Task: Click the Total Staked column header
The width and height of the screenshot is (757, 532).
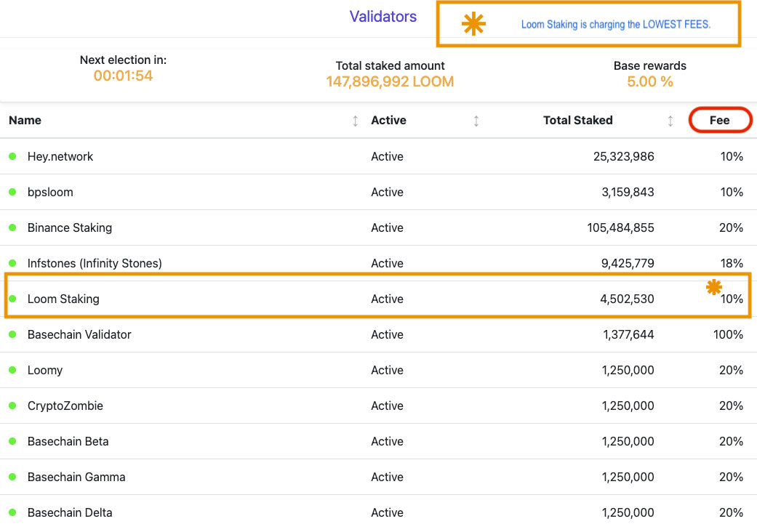Action: 578,120
